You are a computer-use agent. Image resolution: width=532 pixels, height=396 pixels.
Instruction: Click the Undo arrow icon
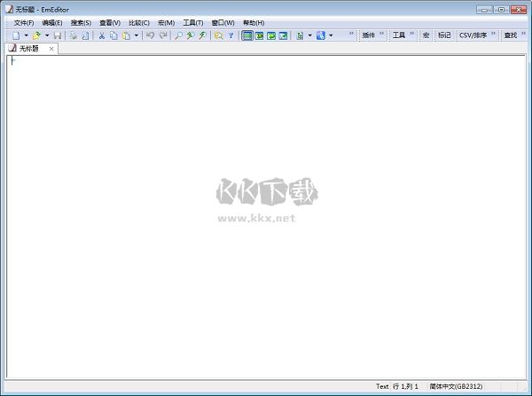click(151, 35)
